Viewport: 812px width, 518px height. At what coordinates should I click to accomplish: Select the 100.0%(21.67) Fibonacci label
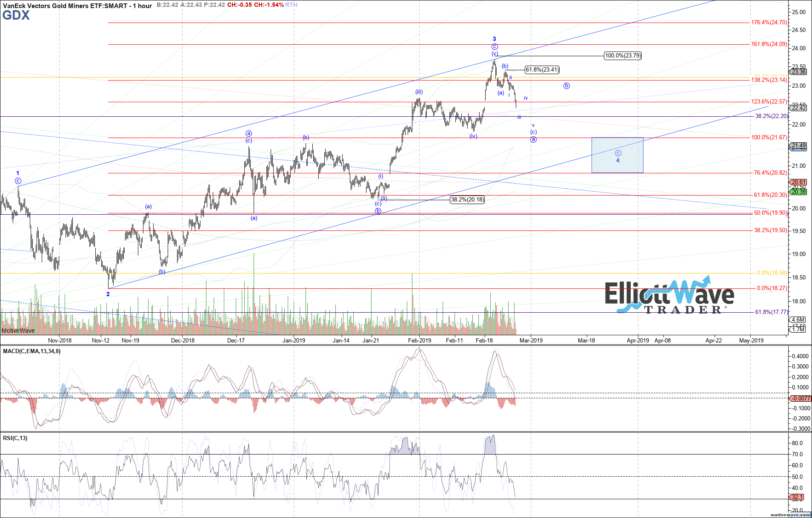click(x=769, y=138)
